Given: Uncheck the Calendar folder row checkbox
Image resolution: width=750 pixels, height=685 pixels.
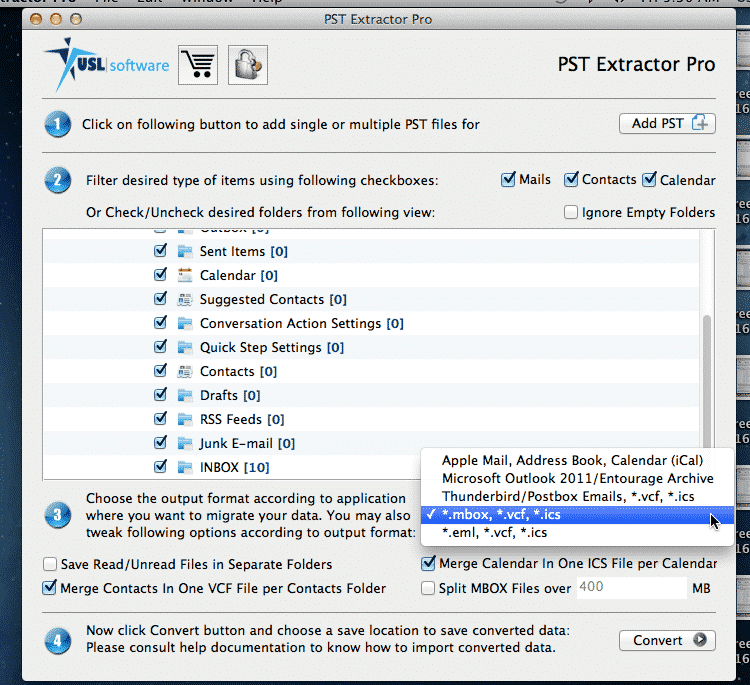Looking at the screenshot, I should point(161,275).
